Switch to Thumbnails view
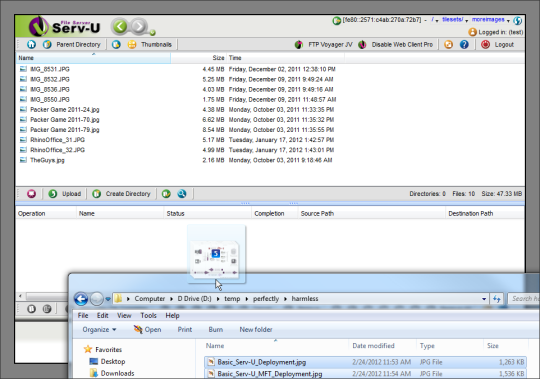This screenshot has height=379, width=540. coord(150,44)
